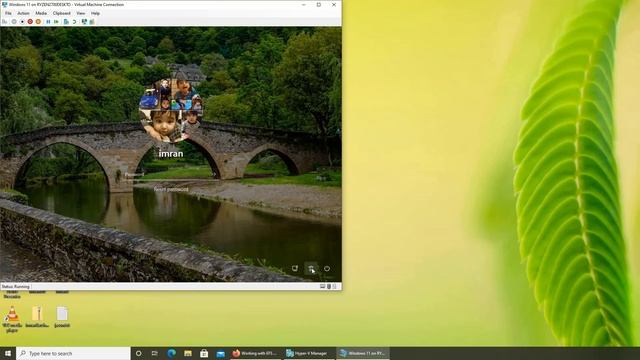The image size is (640, 360).
Task: Open the View menu
Action: 81,13
